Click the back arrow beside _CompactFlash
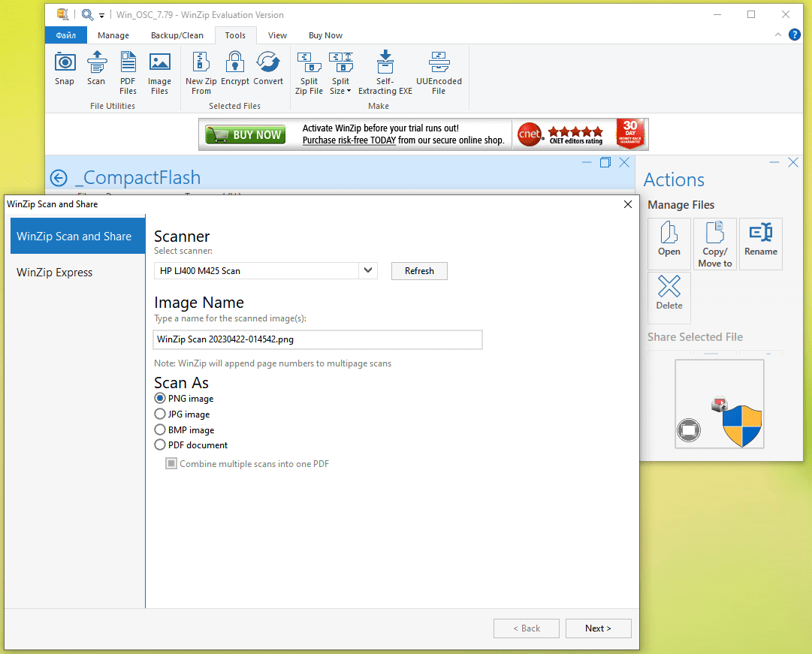The height and width of the screenshot is (654, 812). pos(59,178)
